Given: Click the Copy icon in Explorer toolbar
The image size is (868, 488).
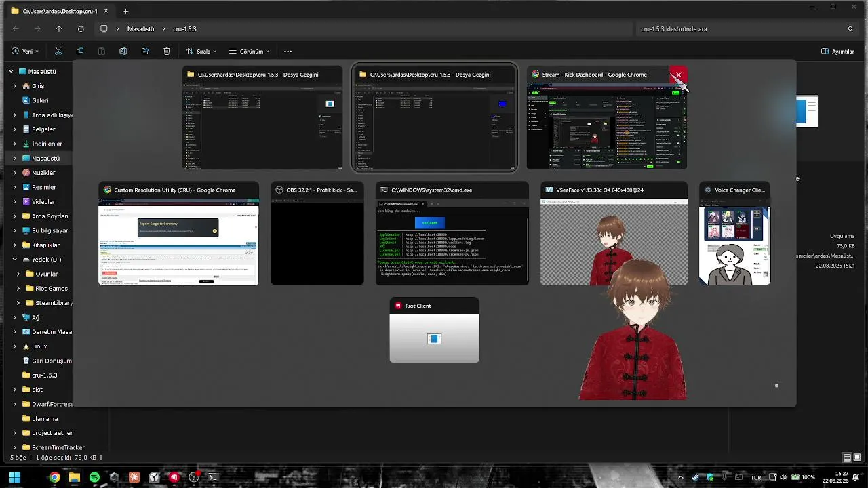Looking at the screenshot, I should [80, 52].
